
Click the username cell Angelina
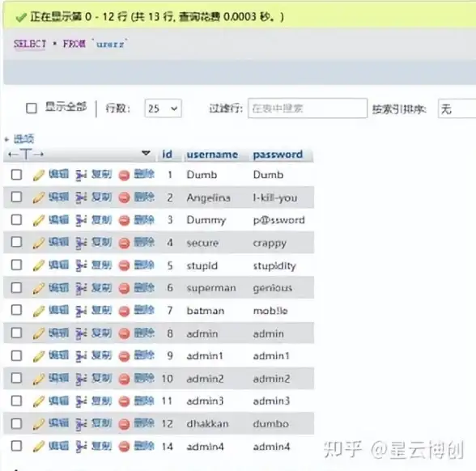pos(209,197)
